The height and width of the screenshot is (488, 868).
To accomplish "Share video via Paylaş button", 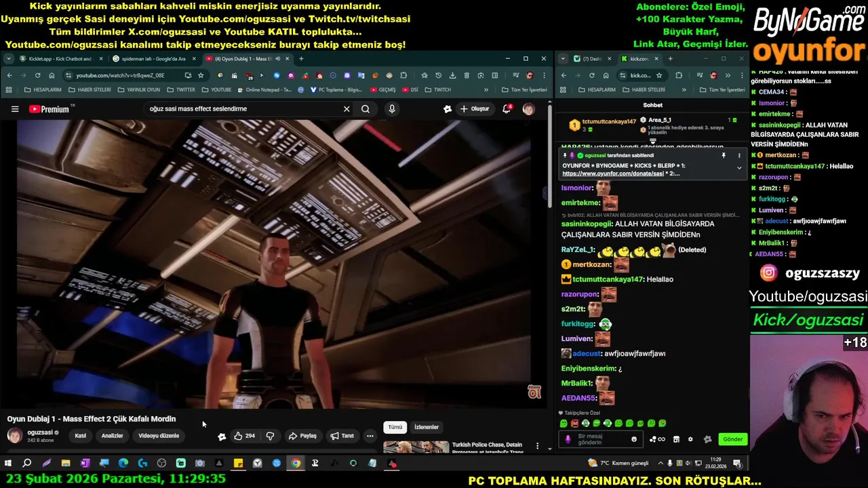I will pos(302,436).
